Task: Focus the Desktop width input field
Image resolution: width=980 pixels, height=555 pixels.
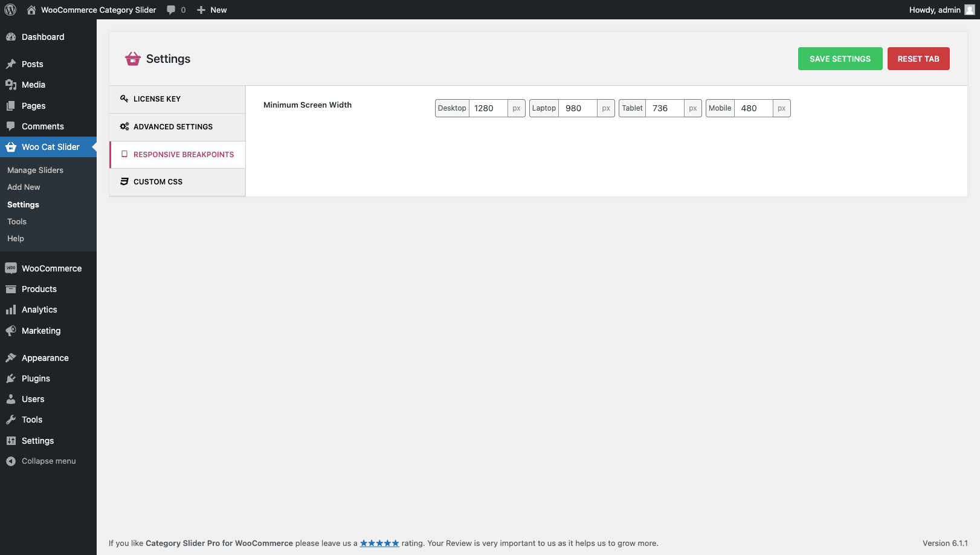Action: pos(488,108)
